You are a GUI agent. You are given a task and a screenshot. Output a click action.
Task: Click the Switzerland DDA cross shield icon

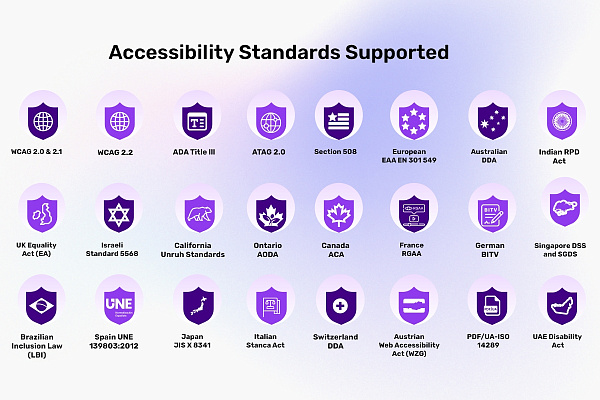pos(341,305)
